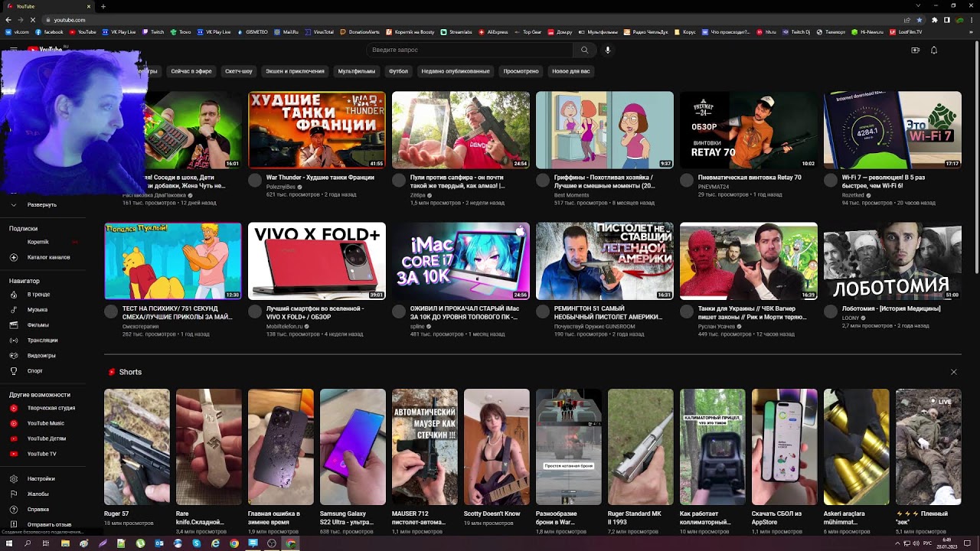
Task: Open video title Лоботомия - [История Медицины]
Action: 891,308
